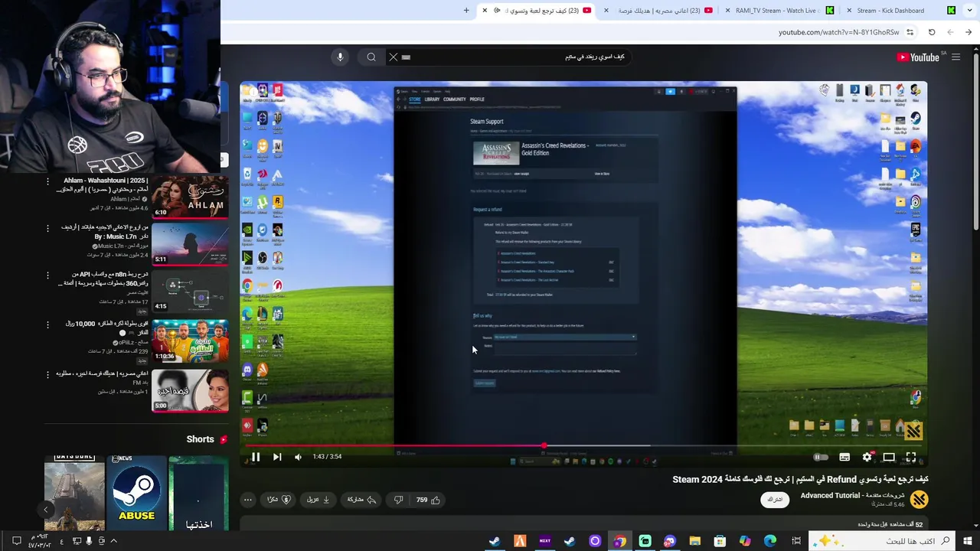The width and height of the screenshot is (980, 551).
Task: Click the red progress bar scrubber dot
Action: (x=544, y=445)
